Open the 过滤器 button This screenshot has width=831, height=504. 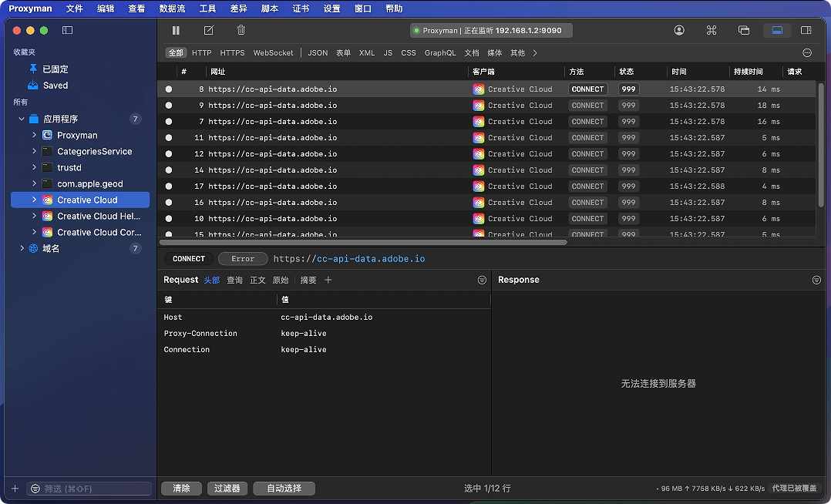[227, 489]
